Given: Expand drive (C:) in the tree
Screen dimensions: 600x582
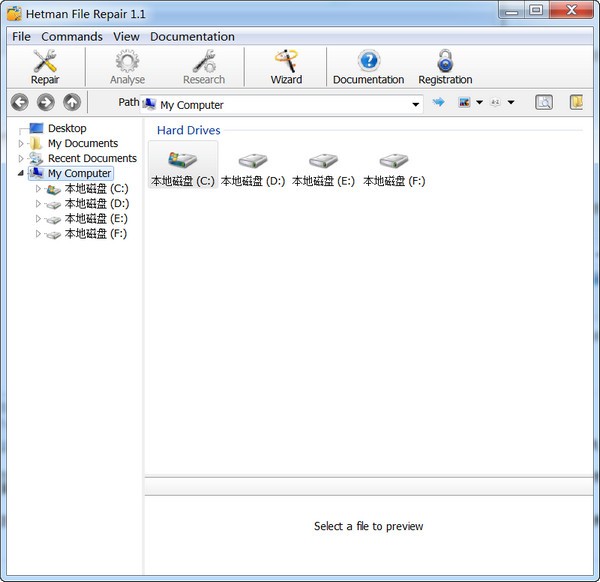Looking at the screenshot, I should tap(38, 189).
